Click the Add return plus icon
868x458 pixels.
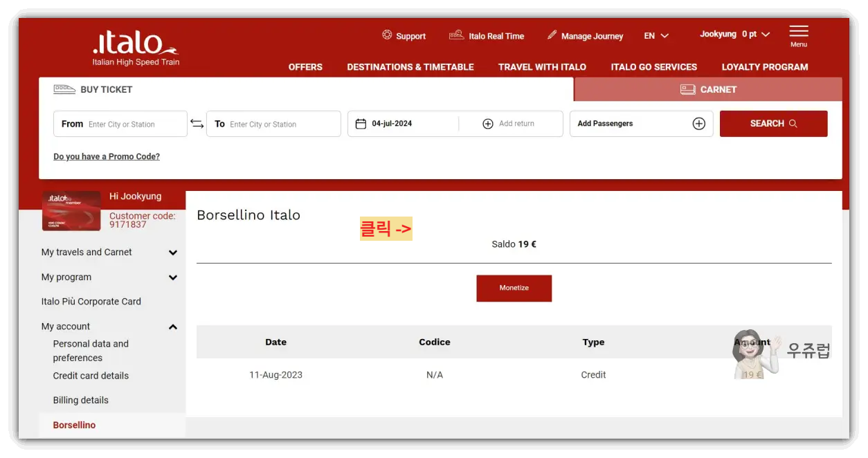coord(488,124)
